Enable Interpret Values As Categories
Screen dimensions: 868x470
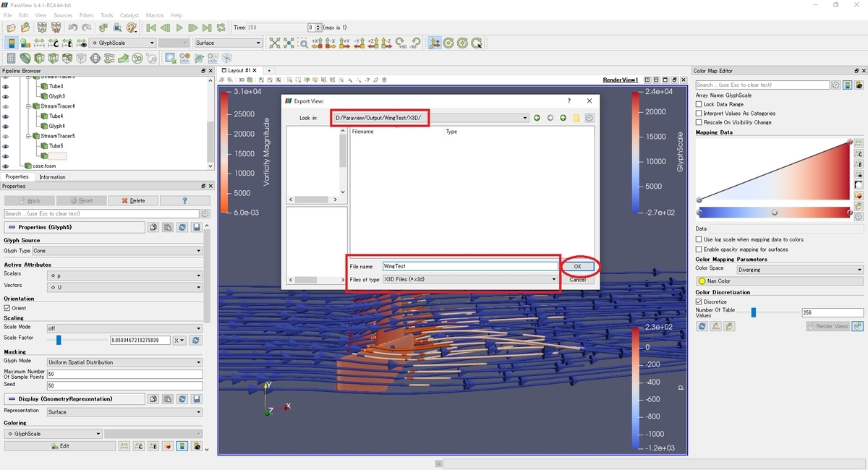click(699, 114)
